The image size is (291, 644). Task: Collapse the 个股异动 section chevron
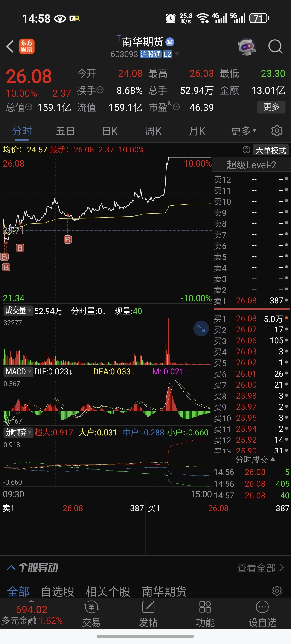11,568
